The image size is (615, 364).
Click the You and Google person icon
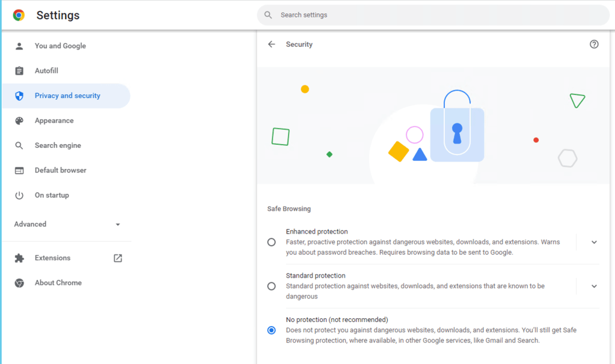click(19, 46)
